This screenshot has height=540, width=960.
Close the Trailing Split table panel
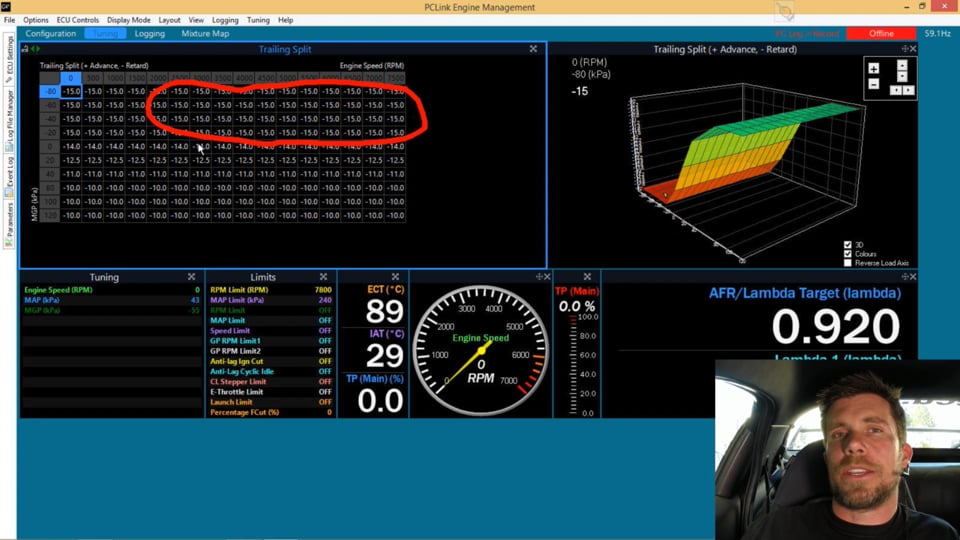pyautogui.click(x=533, y=49)
